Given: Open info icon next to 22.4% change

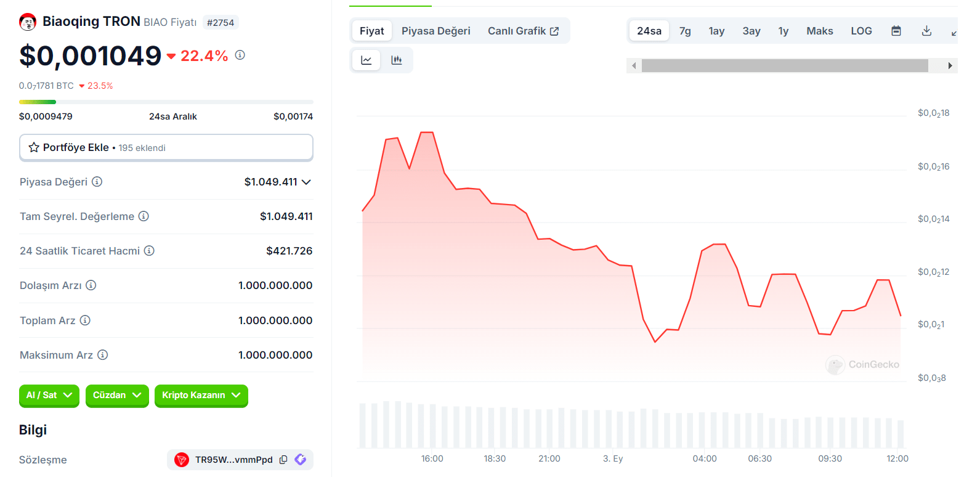Looking at the screenshot, I should (x=240, y=55).
